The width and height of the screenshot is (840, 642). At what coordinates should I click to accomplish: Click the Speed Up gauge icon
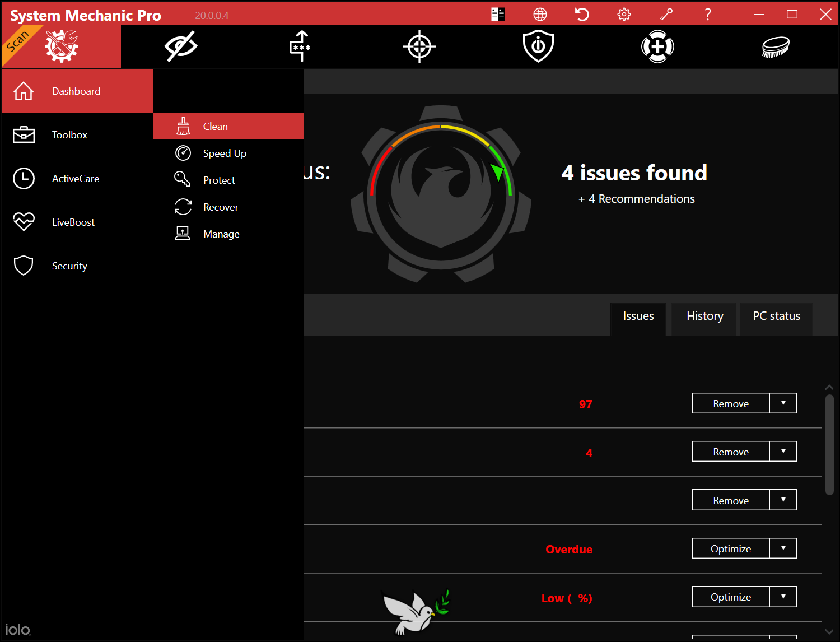tap(183, 153)
